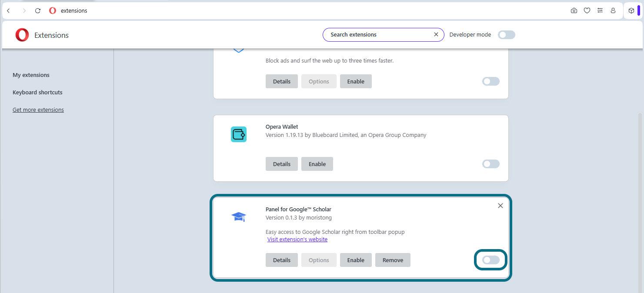Switch on the ad blocker extension toggle

[491, 81]
